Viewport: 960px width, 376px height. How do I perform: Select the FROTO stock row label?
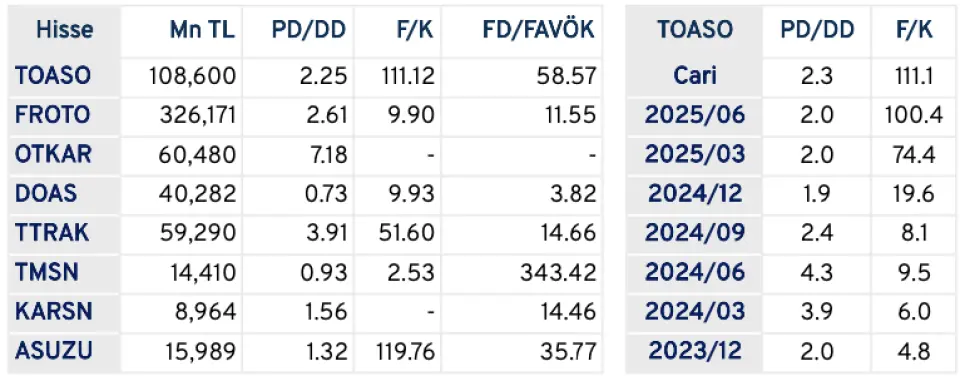pyautogui.click(x=53, y=115)
